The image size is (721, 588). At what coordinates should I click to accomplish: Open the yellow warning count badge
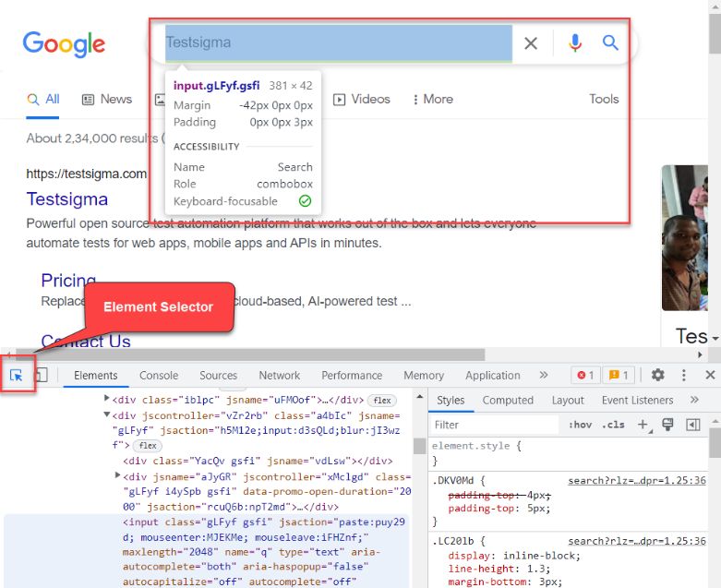(619, 375)
